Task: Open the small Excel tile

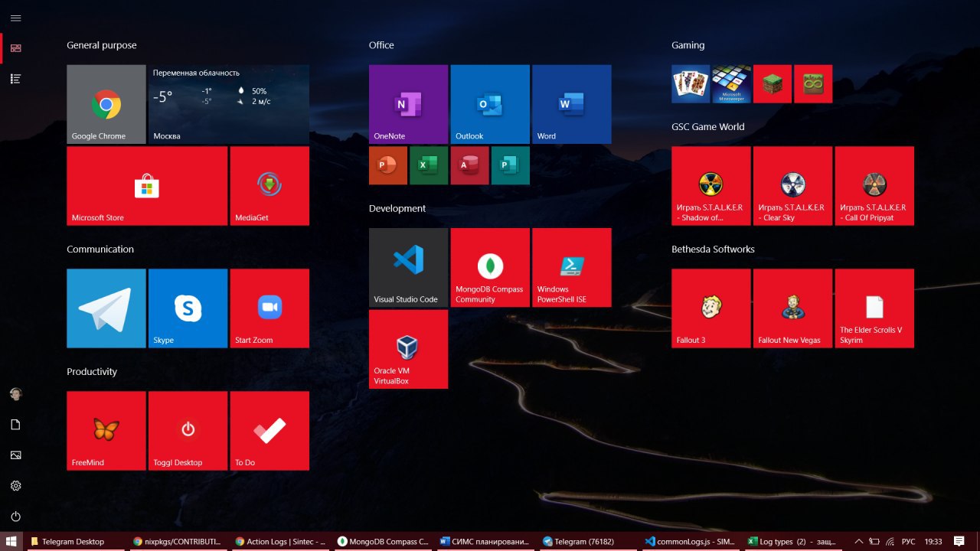Action: (429, 165)
